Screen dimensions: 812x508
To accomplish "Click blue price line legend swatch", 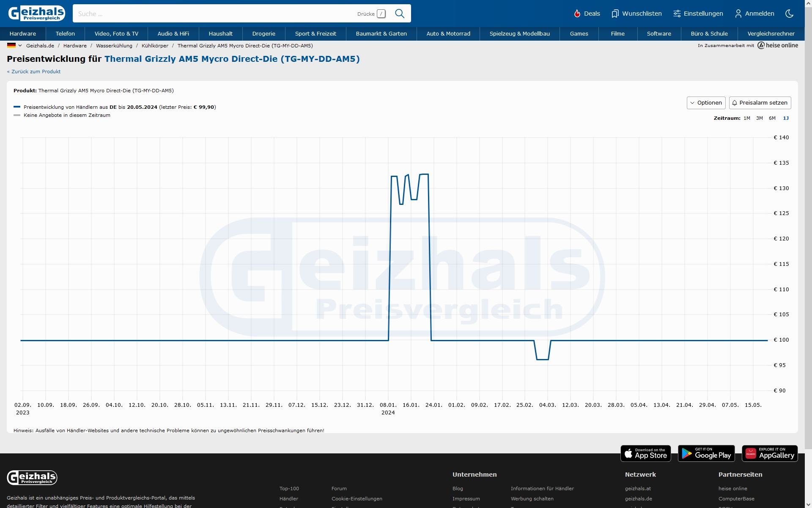I will (17, 107).
